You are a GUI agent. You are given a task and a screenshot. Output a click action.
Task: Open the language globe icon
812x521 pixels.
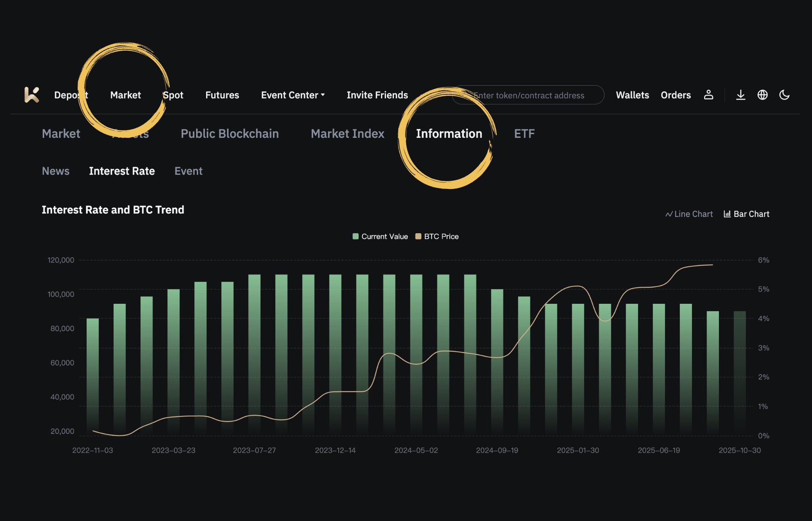[x=762, y=95]
